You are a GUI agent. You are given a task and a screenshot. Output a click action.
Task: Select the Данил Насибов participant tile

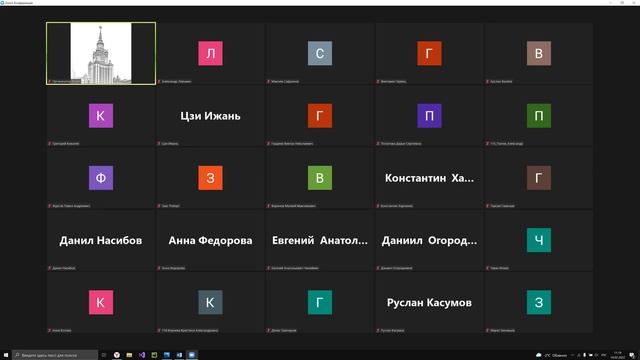point(101,240)
